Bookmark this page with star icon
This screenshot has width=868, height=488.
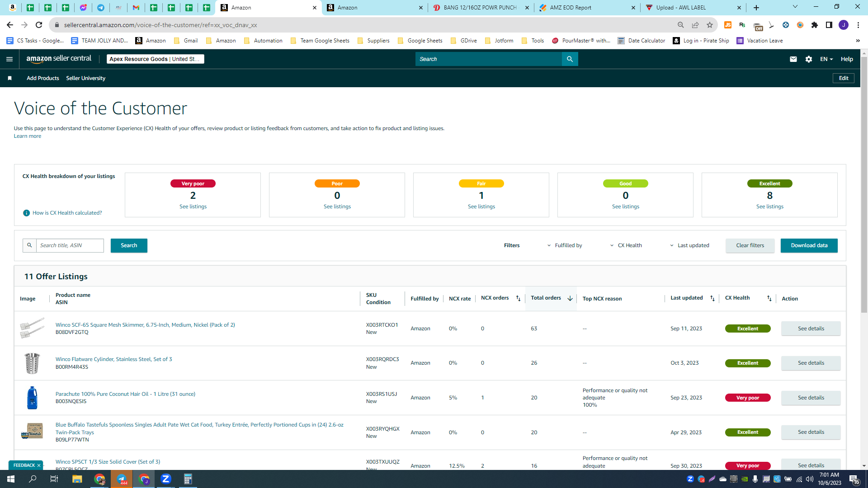coord(710,25)
